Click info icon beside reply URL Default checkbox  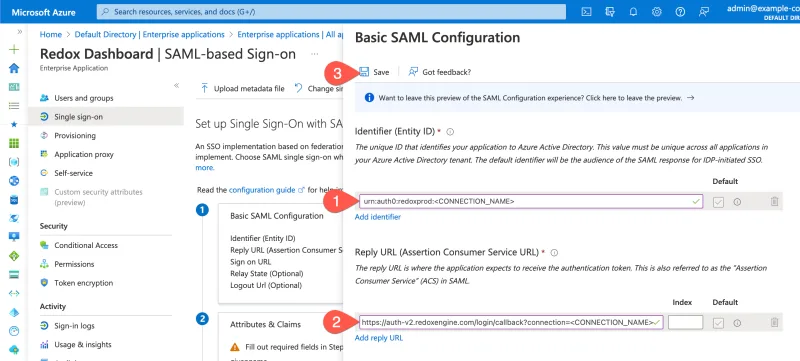click(737, 323)
